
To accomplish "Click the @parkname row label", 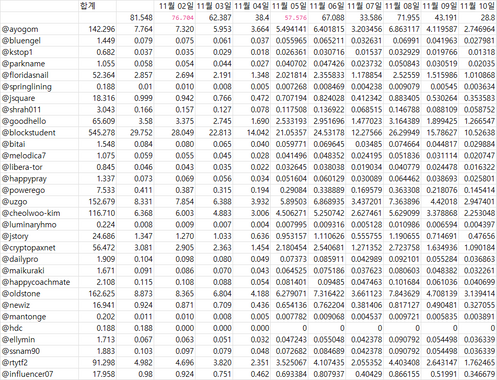I will coord(23,64).
